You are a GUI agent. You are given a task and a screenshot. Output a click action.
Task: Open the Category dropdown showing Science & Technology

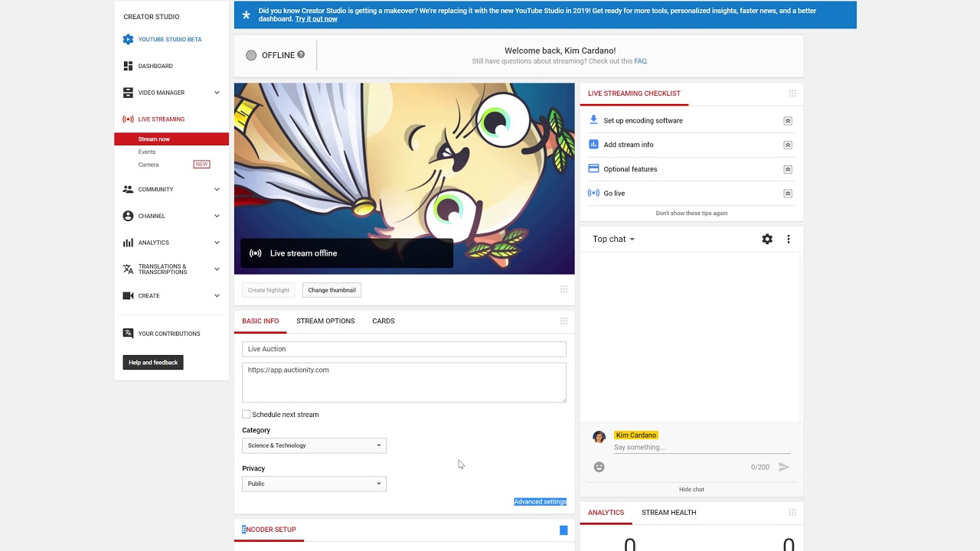[x=314, y=445]
